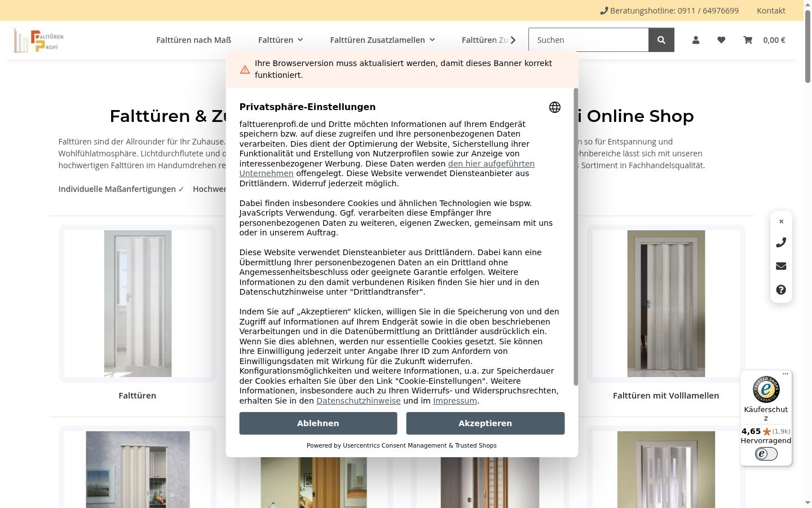The width and height of the screenshot is (812, 508).
Task: Click the Privatsphäre-Einstellungen heading
Action: 307,107
